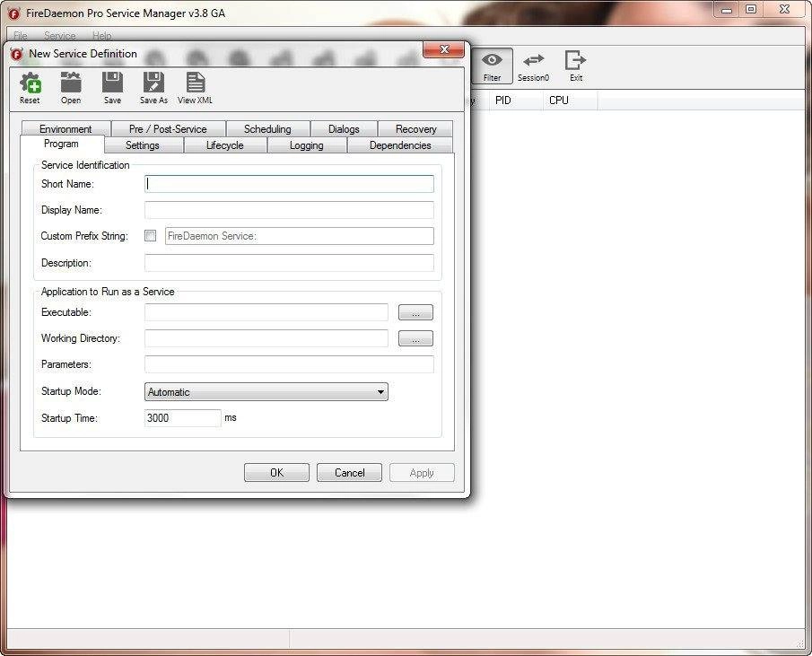The height and width of the screenshot is (656, 812).
Task: Click the FireDaemon logo in main title bar
Action: pos(14,13)
